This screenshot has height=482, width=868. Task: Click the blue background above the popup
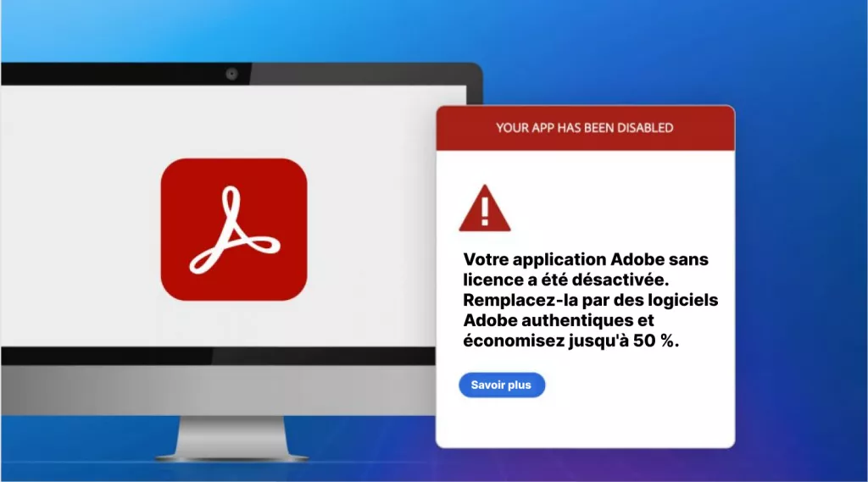[x=609, y=53]
